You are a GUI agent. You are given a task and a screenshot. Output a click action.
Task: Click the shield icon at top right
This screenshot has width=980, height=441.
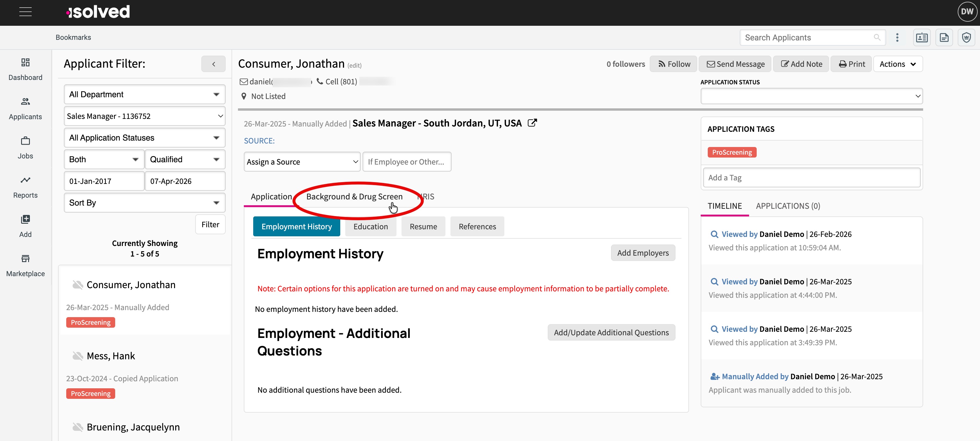[966, 38]
